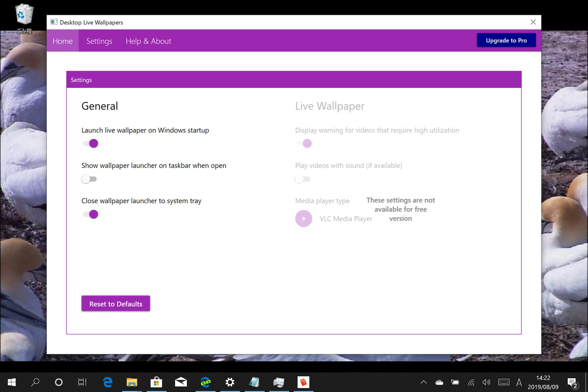Viewport: 588px width, 392px height.
Task: Click the 'Media player type' label
Action: pyautogui.click(x=322, y=201)
